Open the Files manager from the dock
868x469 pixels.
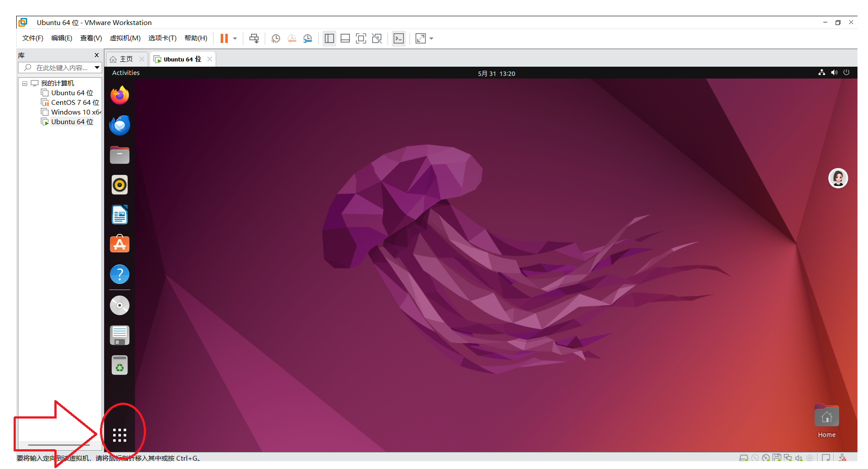point(120,155)
